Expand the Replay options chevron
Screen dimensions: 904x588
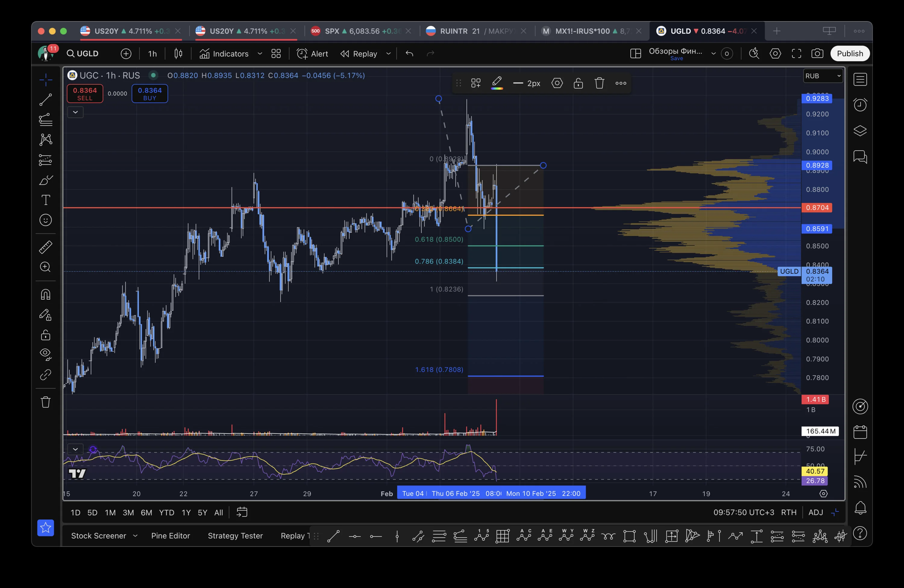(x=388, y=54)
